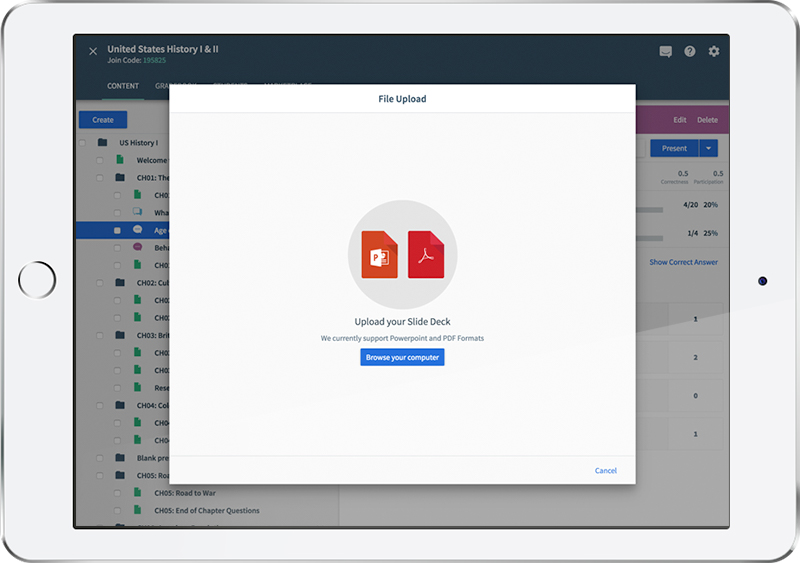Click the 20% value text
This screenshot has height=563, width=800.
pos(710,205)
